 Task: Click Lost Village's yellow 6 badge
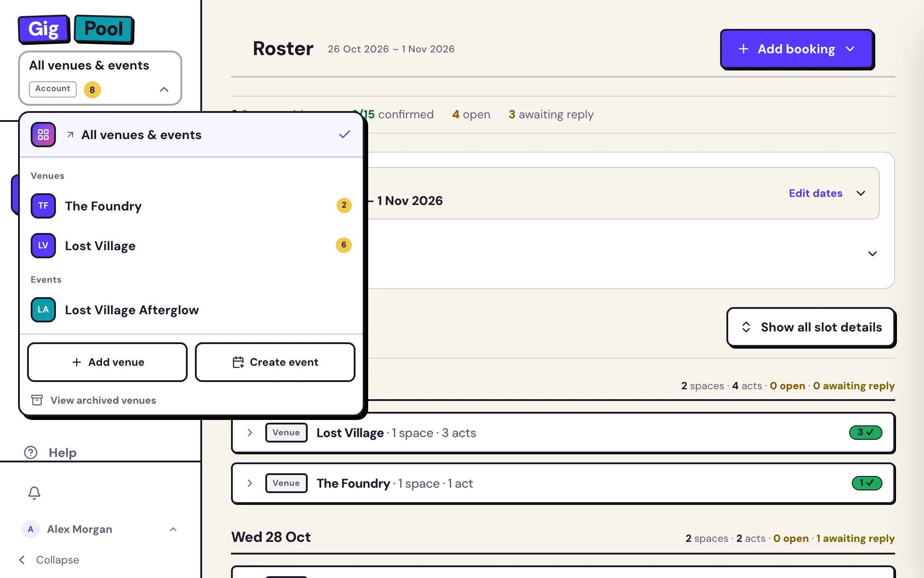(x=344, y=245)
